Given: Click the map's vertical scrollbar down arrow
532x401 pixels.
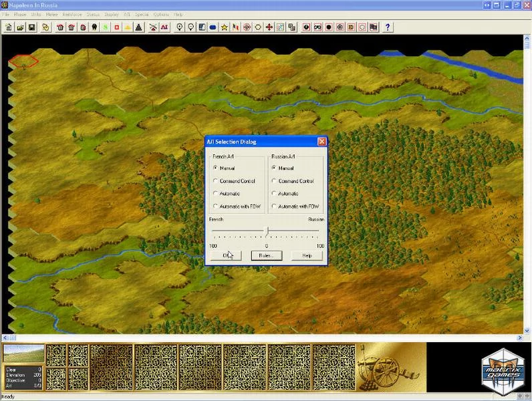Looking at the screenshot, I should point(527,330).
